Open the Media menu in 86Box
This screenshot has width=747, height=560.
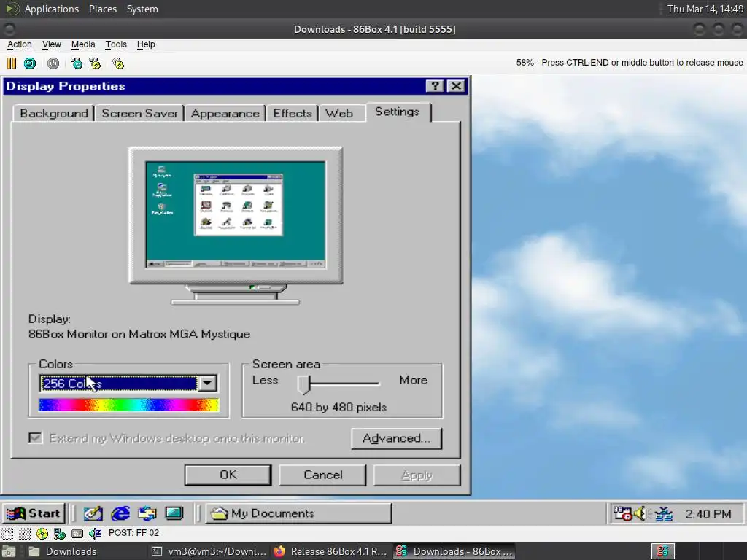pyautogui.click(x=83, y=44)
